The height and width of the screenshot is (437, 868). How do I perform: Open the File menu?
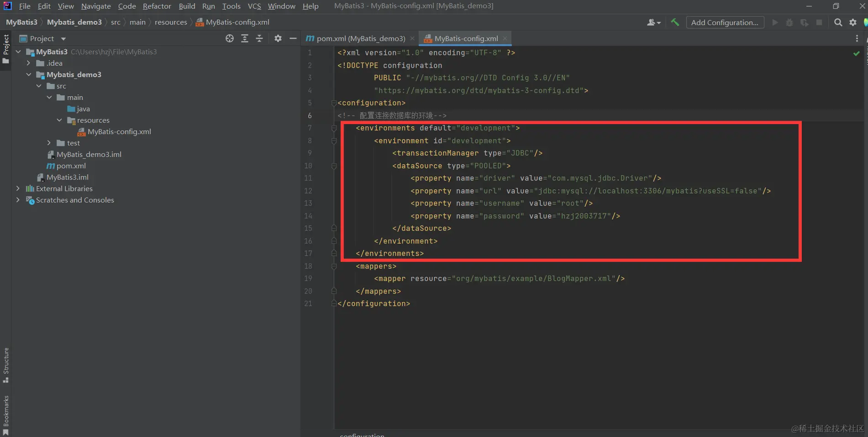pyautogui.click(x=25, y=6)
